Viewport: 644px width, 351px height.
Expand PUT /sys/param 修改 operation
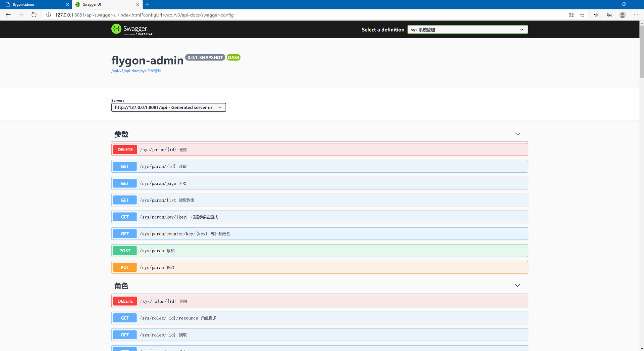pos(320,267)
